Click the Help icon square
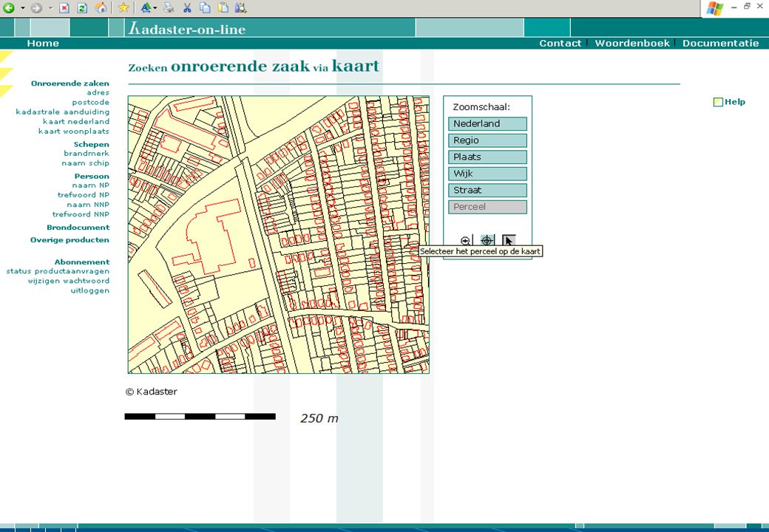Screen dimensions: 769x532 click(718, 102)
